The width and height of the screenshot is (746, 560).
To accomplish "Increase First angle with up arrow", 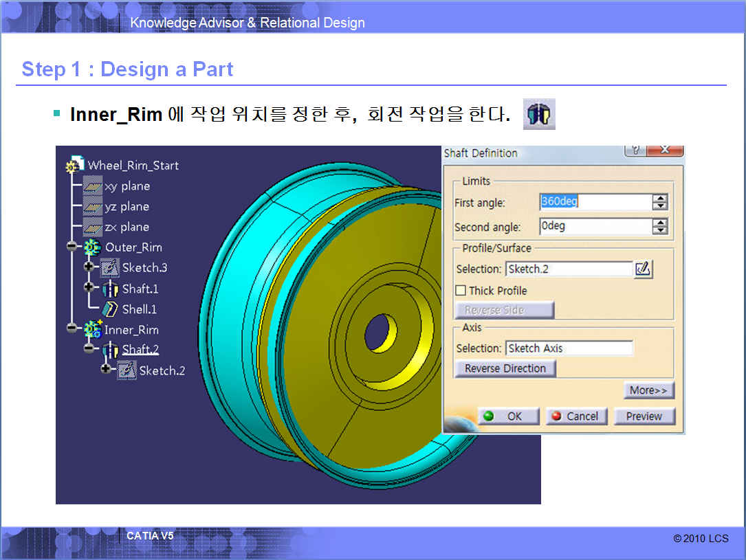I will click(x=659, y=199).
